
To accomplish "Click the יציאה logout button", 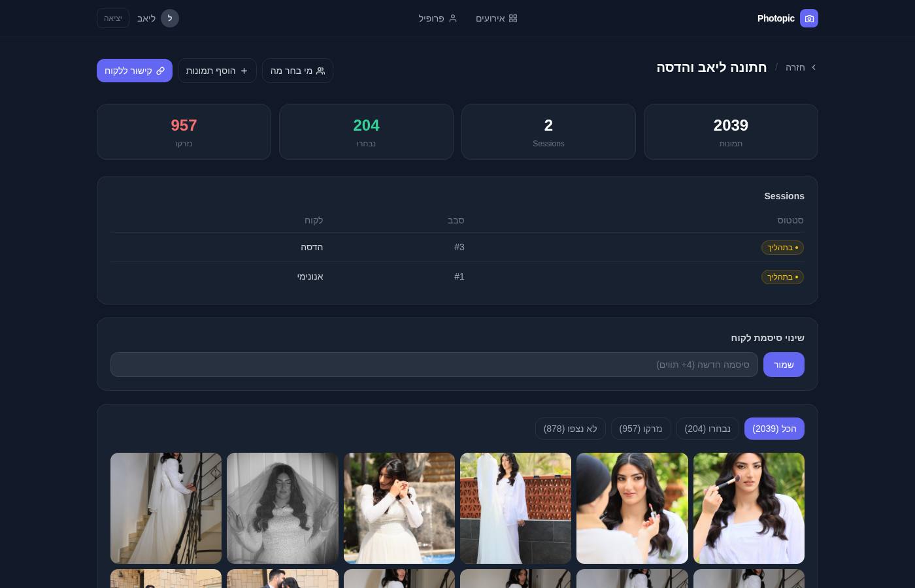I will click(x=113, y=18).
